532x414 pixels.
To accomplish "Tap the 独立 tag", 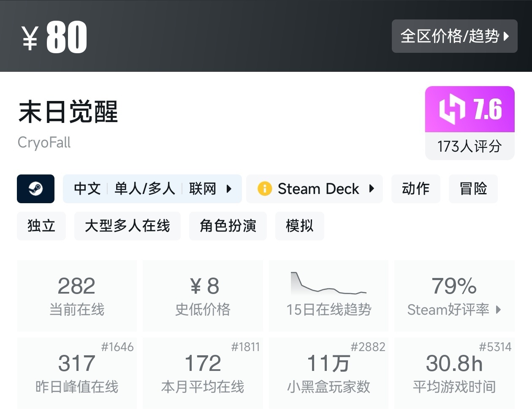I will (x=41, y=226).
